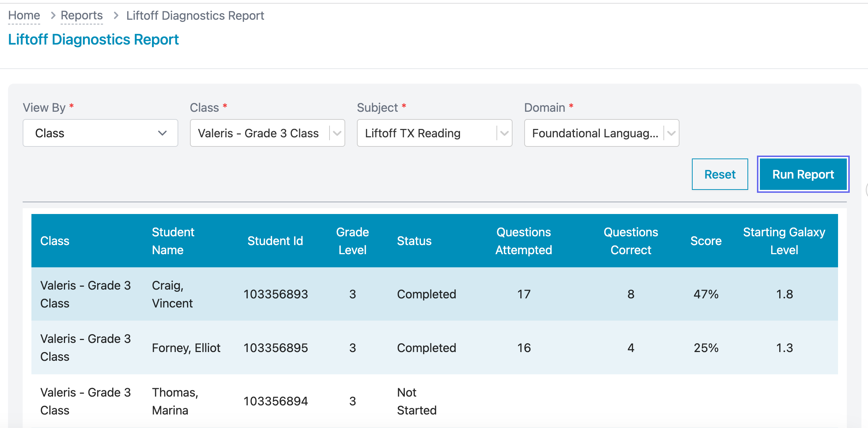The width and height of the screenshot is (868, 428).
Task: Click the Status column header
Action: coord(414,241)
